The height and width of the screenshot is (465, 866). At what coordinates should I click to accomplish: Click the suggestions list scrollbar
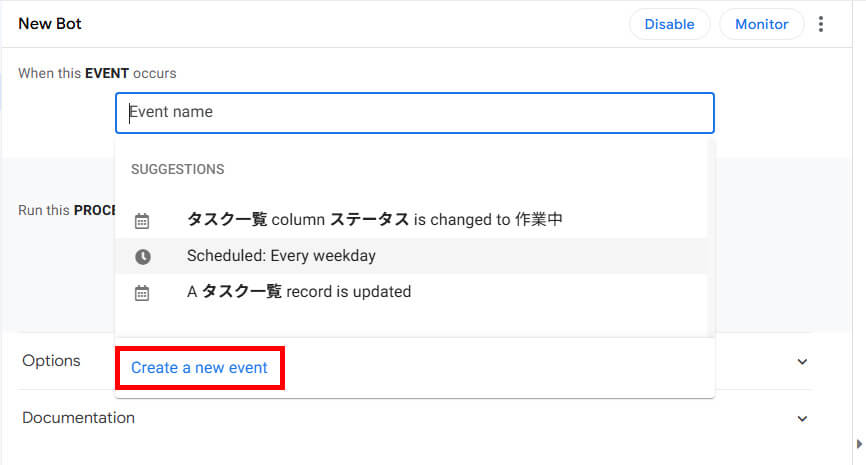[x=711, y=240]
